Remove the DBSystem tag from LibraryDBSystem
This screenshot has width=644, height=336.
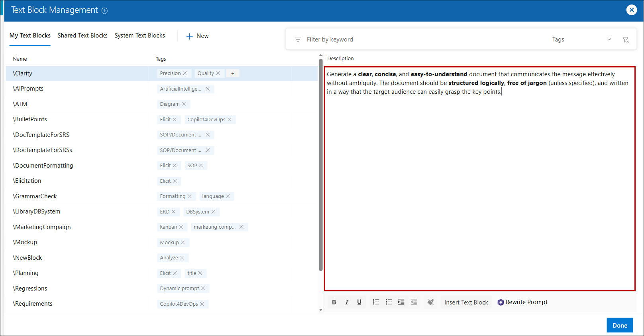coord(213,212)
